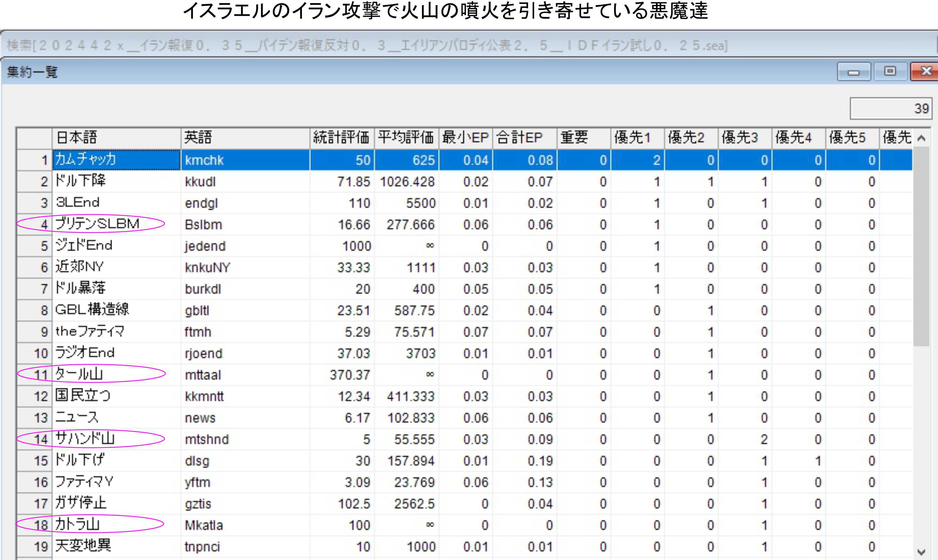
Task: Click the Bslbm English cell
Action: [x=246, y=225]
